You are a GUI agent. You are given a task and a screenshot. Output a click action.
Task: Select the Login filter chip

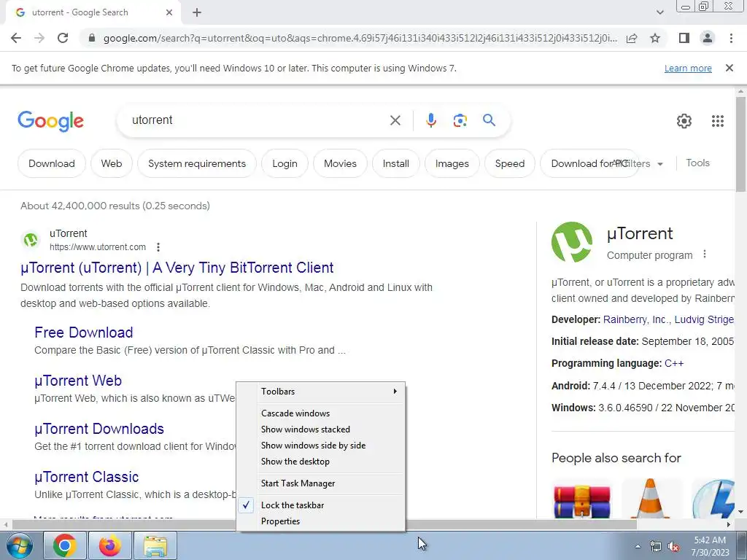click(x=285, y=163)
